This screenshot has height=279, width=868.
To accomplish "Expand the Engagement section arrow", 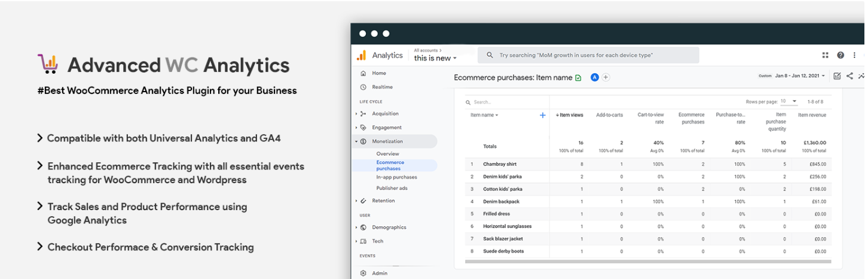I will coord(356,128).
